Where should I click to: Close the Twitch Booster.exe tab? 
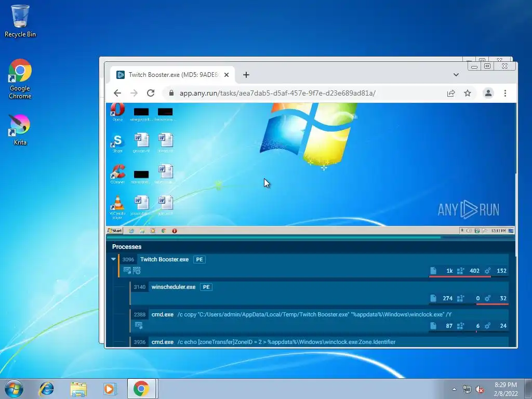coord(227,75)
